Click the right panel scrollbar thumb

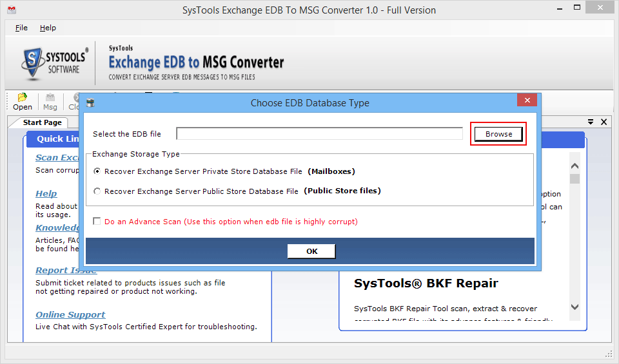point(575,179)
